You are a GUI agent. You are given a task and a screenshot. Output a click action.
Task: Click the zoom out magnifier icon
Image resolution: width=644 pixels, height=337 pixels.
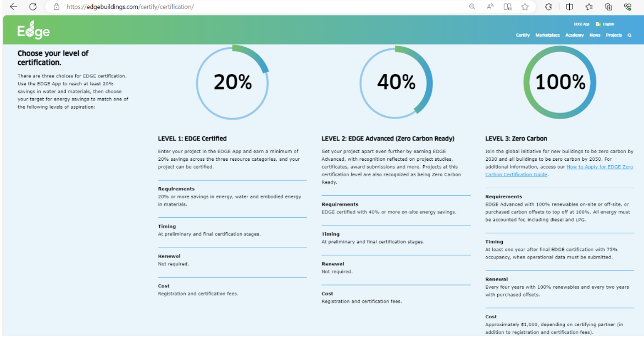tap(472, 7)
